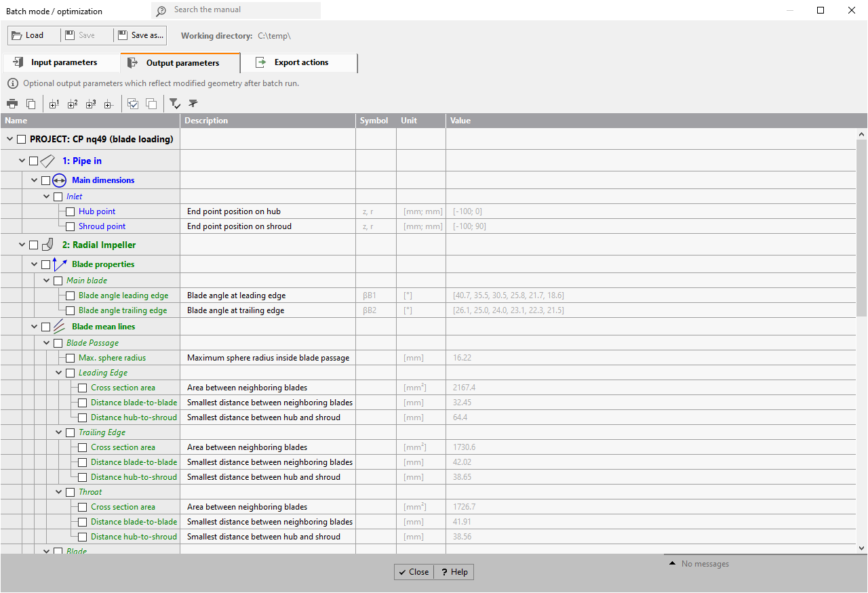Screen dimensions: 868x593
Task: Click the Radial Impeller component icon
Action: [47, 245]
